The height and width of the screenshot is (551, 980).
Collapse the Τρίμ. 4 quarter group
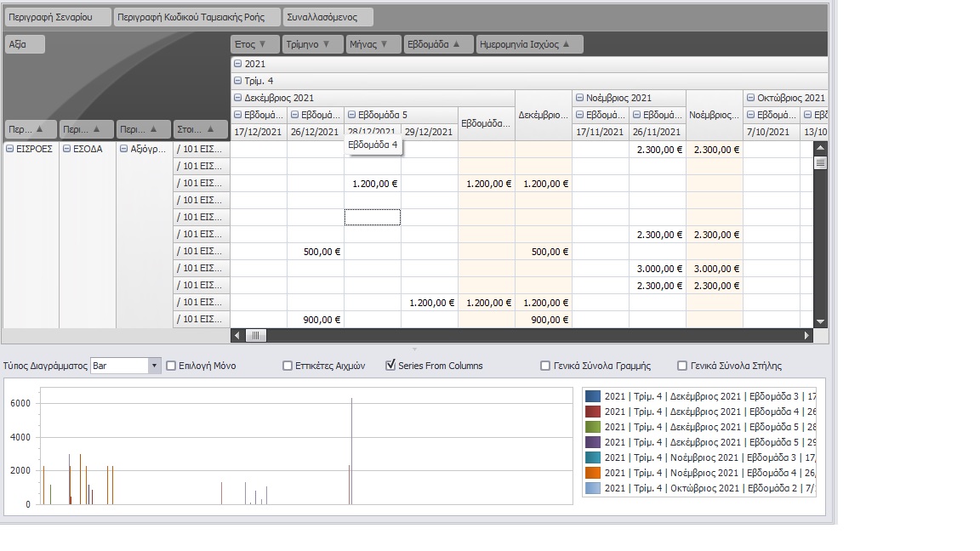pos(238,82)
